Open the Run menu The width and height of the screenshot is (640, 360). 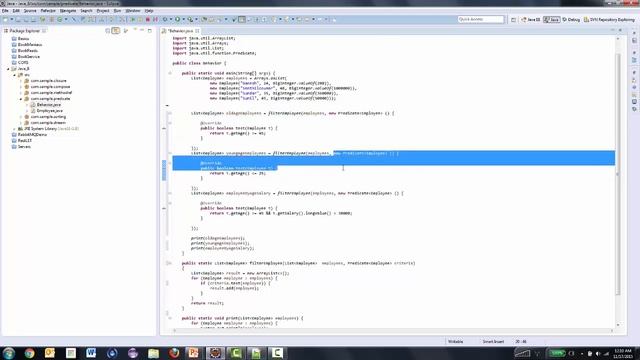117,11
